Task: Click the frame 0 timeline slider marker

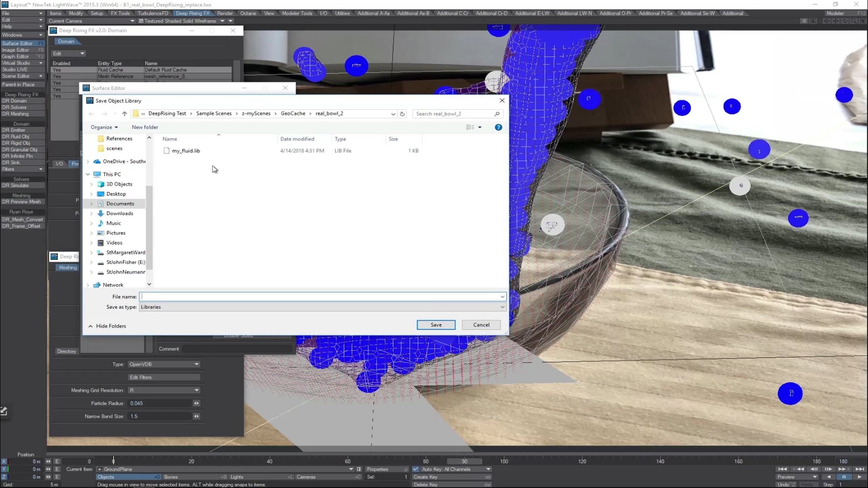Action: [113, 461]
